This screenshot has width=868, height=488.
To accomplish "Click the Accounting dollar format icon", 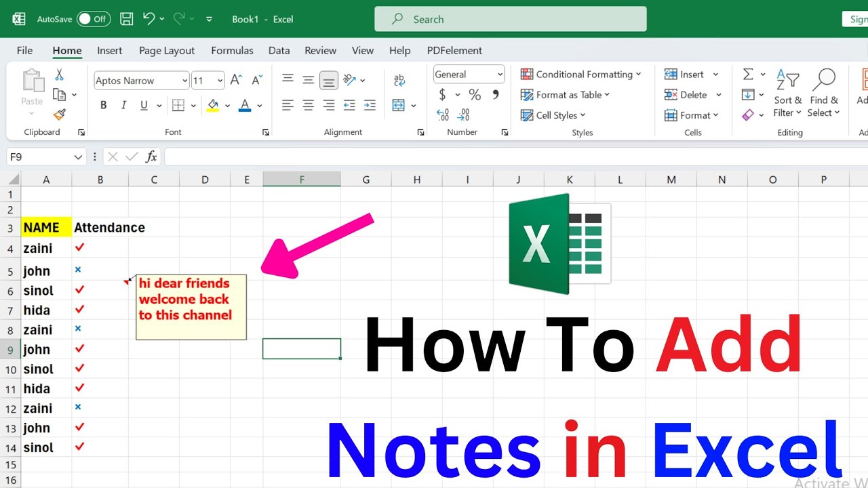I will click(443, 95).
